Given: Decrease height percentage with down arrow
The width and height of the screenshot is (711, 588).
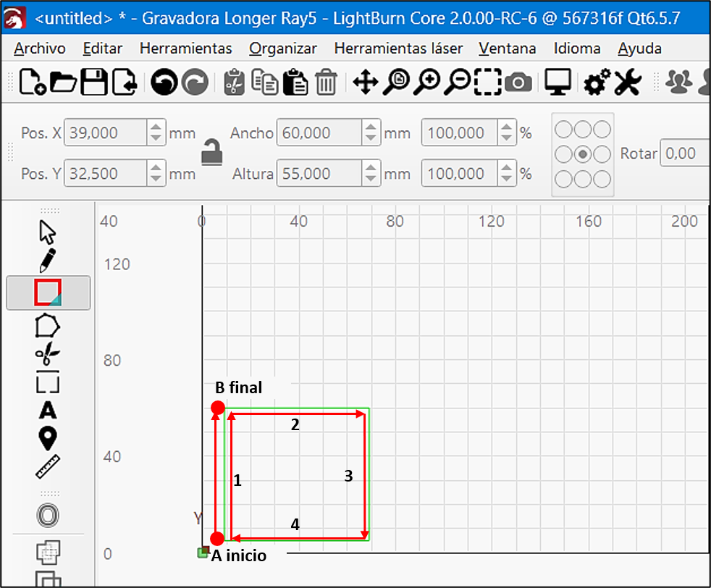Looking at the screenshot, I should click(507, 180).
